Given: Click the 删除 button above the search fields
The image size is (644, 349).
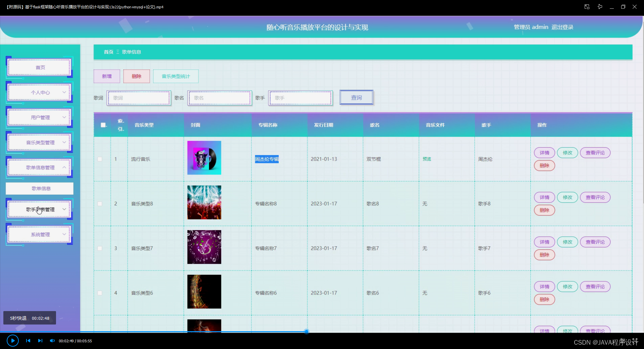Looking at the screenshot, I should tap(137, 76).
